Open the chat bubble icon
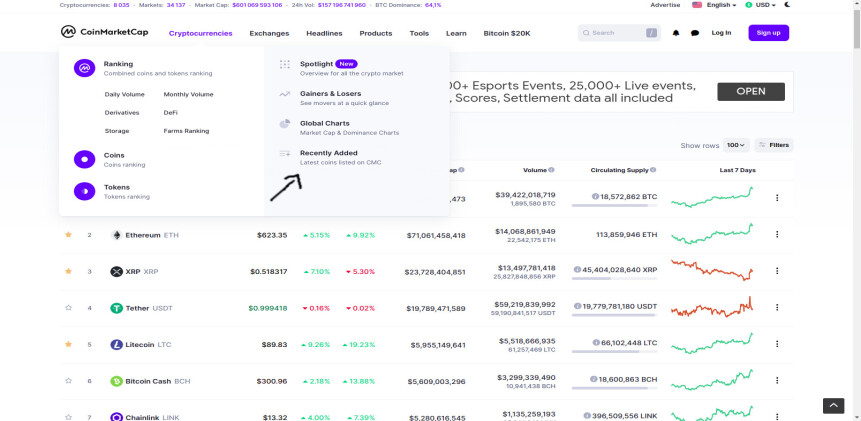Image resolution: width=861 pixels, height=421 pixels. (x=695, y=33)
